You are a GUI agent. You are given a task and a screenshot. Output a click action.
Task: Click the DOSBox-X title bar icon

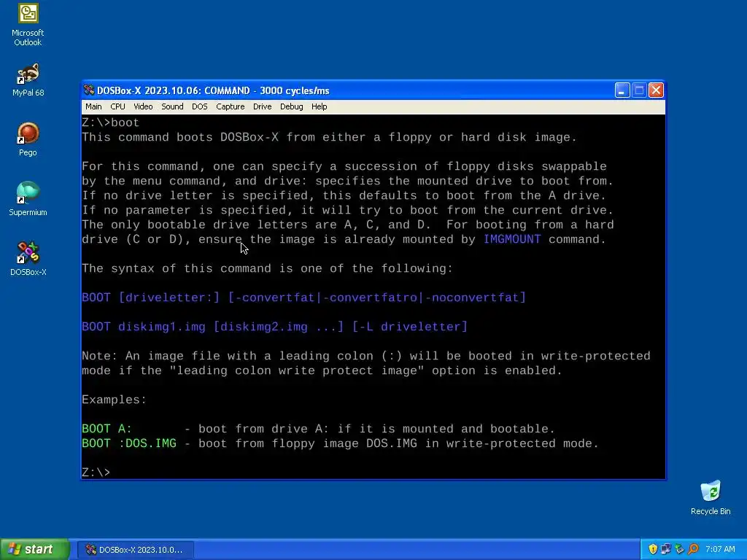pos(88,90)
